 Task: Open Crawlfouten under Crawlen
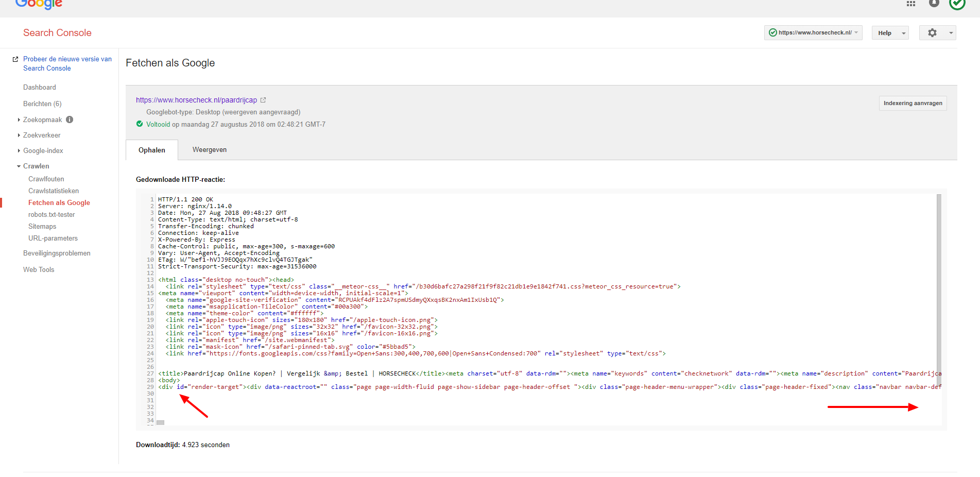(x=46, y=179)
